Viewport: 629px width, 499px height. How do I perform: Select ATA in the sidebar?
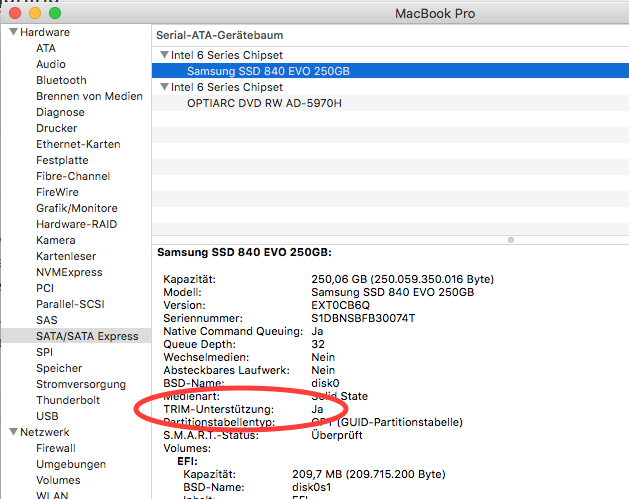pos(46,48)
